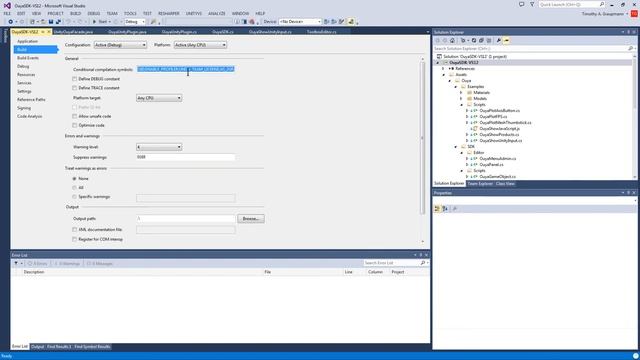This screenshot has height=360, width=640.
Task: Expand the Materials folder
Action: [461, 93]
